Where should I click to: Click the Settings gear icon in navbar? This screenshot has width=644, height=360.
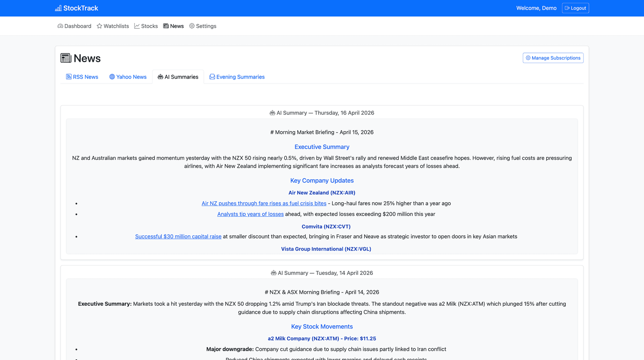pos(192,26)
